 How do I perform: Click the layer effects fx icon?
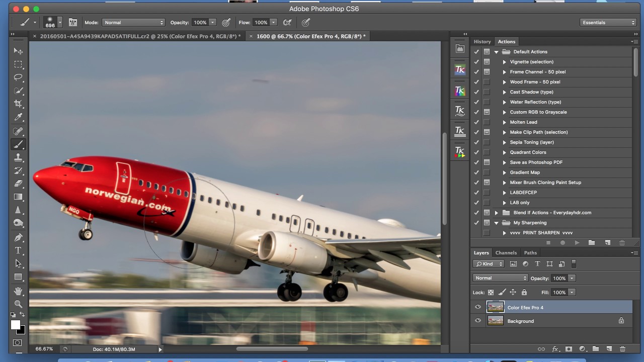(x=556, y=348)
